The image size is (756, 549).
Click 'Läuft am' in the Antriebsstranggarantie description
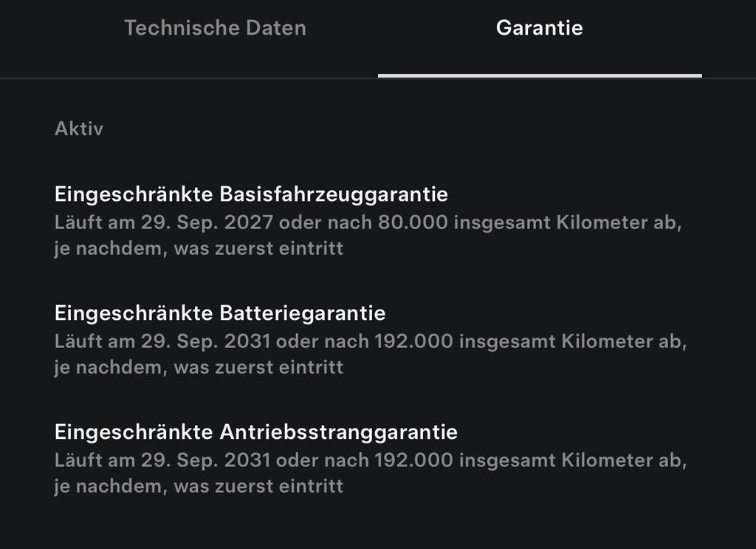coord(94,460)
